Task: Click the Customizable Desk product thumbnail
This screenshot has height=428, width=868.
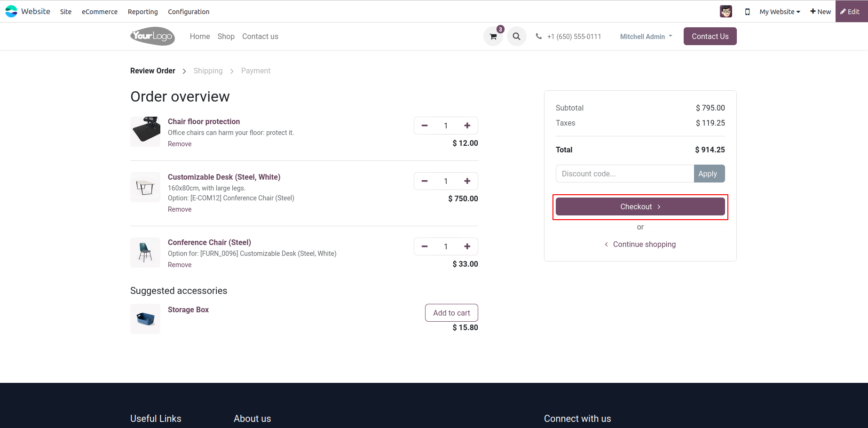Action: click(145, 187)
